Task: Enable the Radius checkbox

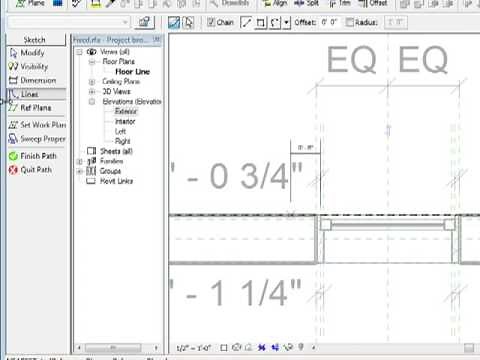Action: click(x=350, y=22)
